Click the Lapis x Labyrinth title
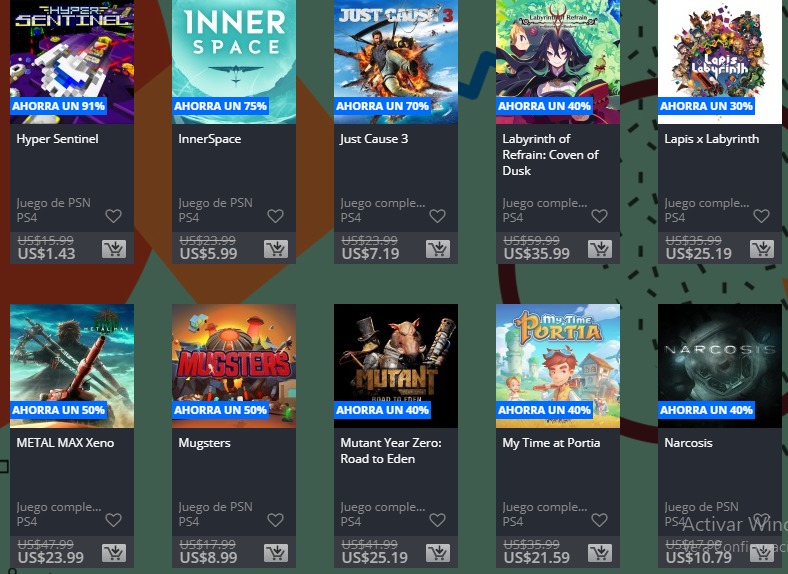 pyautogui.click(x=712, y=139)
